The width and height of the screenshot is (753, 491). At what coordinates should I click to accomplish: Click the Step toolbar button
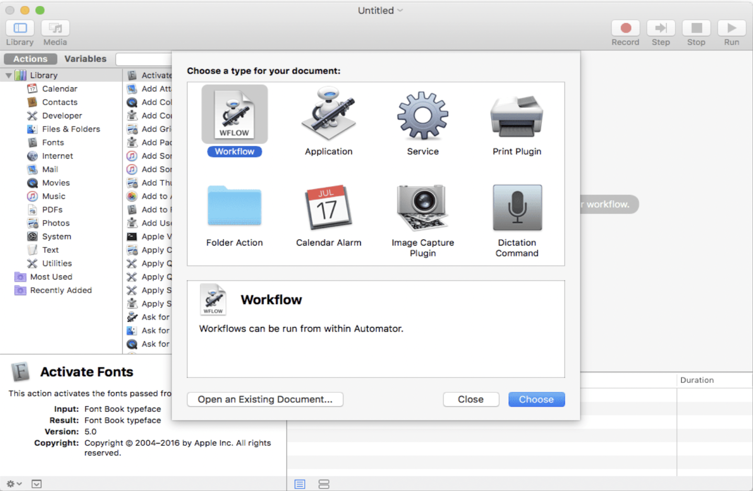pyautogui.click(x=661, y=28)
